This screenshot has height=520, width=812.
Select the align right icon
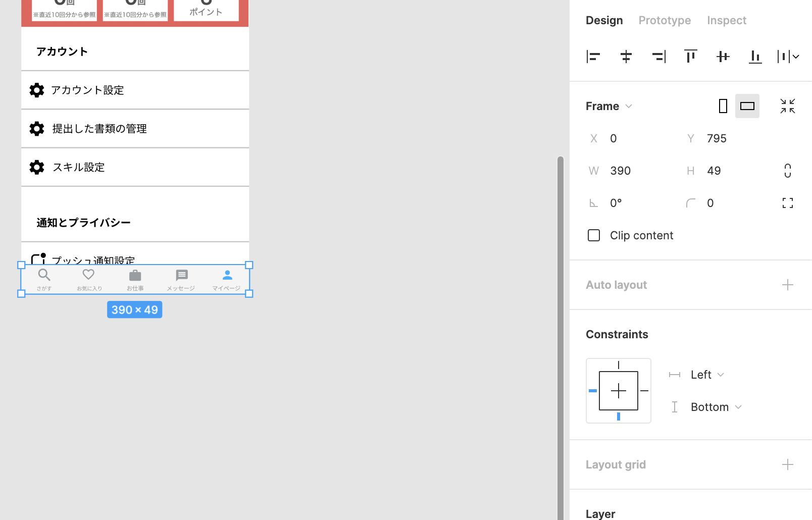658,57
